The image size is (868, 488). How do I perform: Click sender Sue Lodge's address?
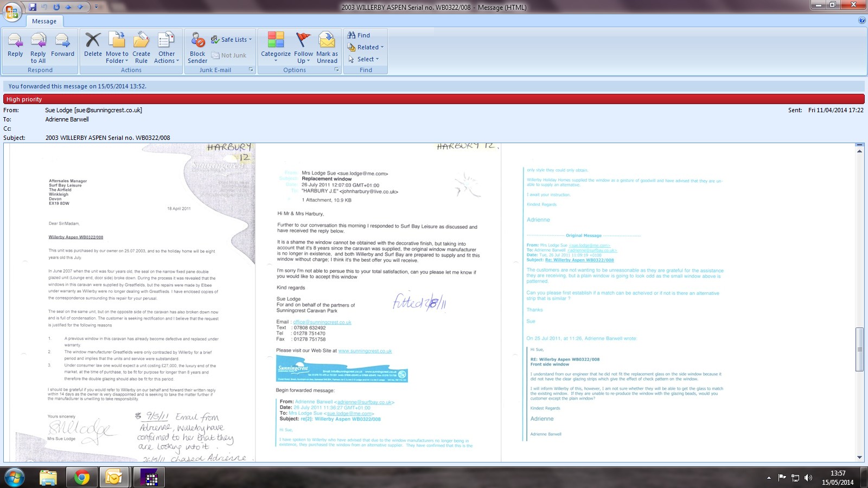point(94,110)
